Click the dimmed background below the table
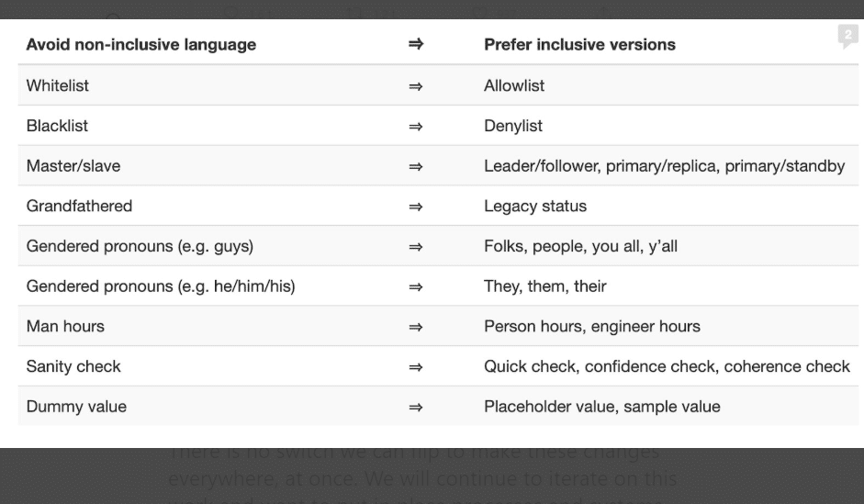The image size is (864, 504). pyautogui.click(x=432, y=473)
